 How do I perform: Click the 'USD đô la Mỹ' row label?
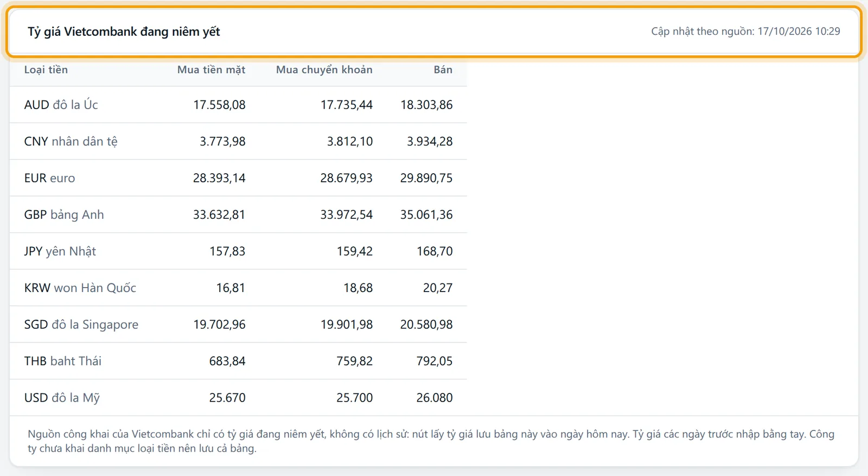[x=62, y=398]
